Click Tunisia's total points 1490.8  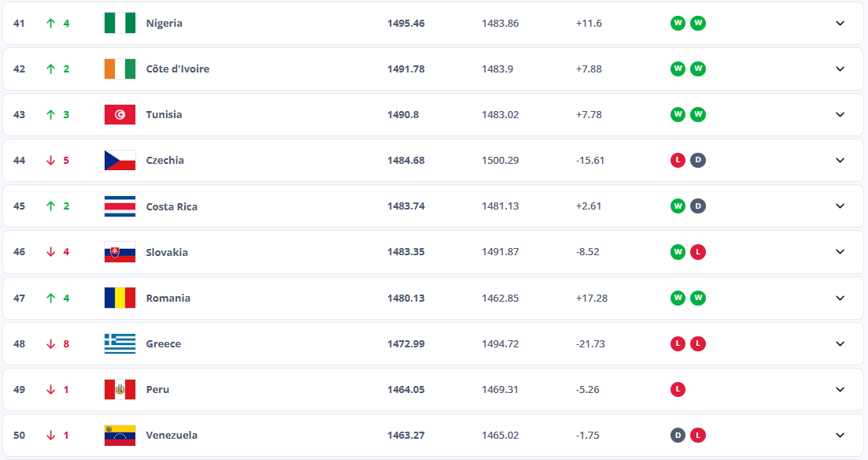(x=403, y=114)
